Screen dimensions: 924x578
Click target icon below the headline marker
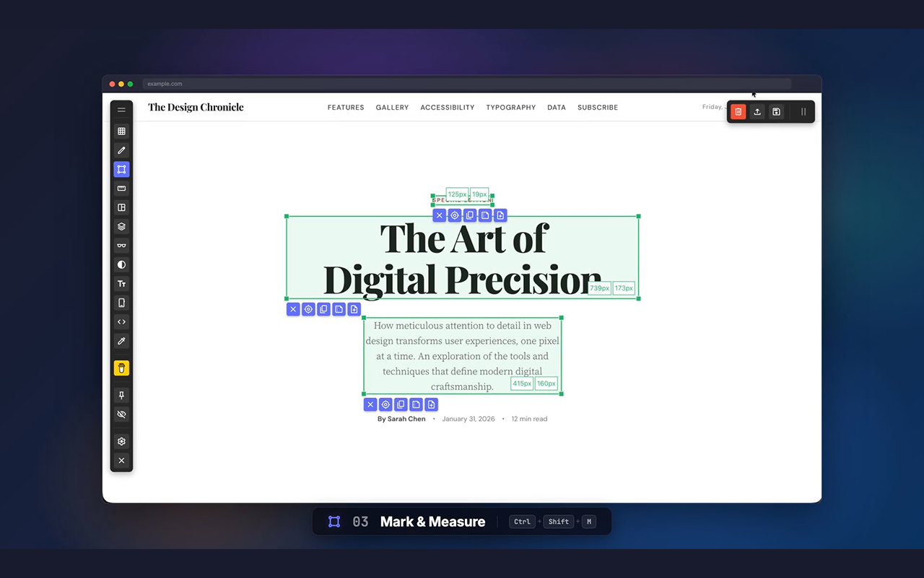pos(308,309)
